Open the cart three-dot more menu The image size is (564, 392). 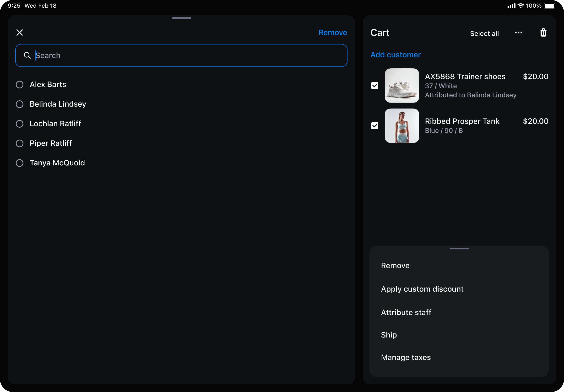[518, 33]
